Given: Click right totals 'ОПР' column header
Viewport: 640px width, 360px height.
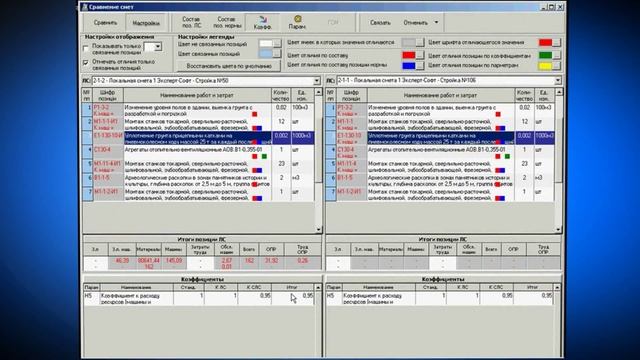Looking at the screenshot, I should 513,249.
